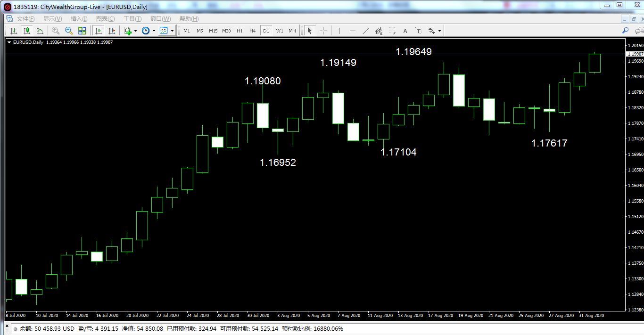The image size is (644, 335).
Task: Click the 净值 54 850.08 status text
Action: click(142, 329)
